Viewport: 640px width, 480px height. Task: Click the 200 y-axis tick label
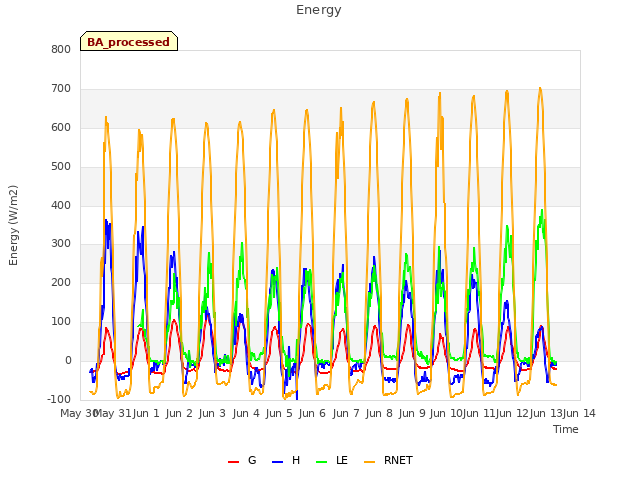[61, 283]
